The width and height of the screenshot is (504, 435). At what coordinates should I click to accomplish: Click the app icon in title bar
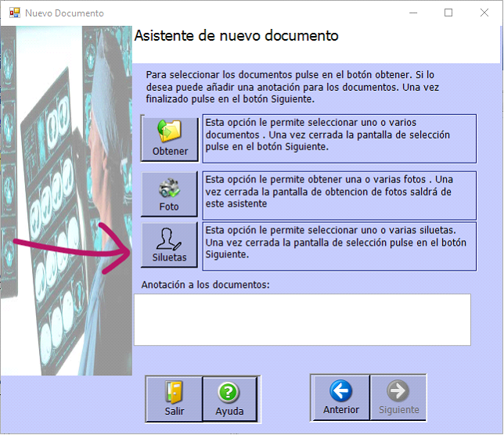pos(14,13)
